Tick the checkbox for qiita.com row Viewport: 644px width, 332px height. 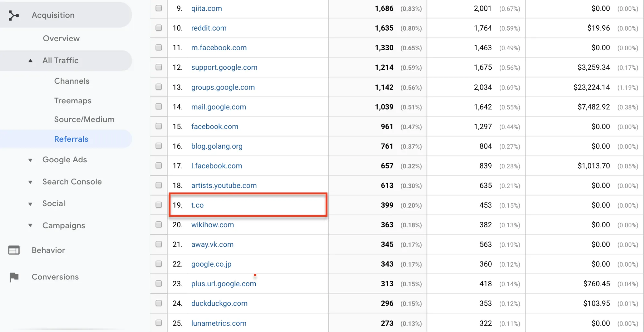(x=159, y=8)
